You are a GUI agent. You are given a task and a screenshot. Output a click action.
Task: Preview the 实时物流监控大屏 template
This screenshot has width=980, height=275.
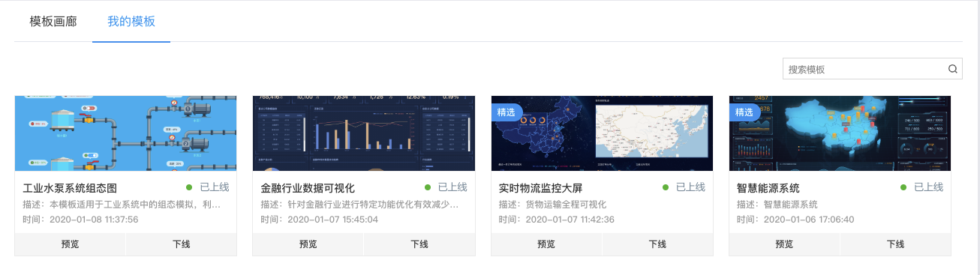(x=547, y=244)
